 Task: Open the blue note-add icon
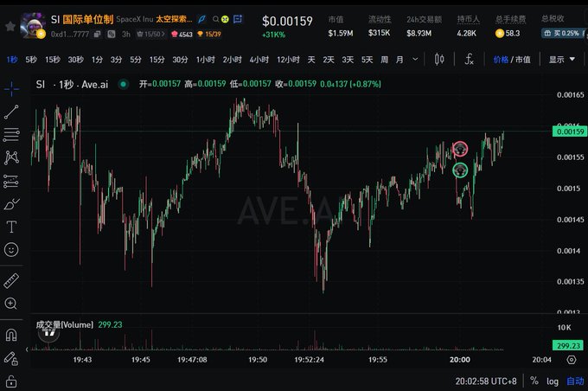point(238,19)
